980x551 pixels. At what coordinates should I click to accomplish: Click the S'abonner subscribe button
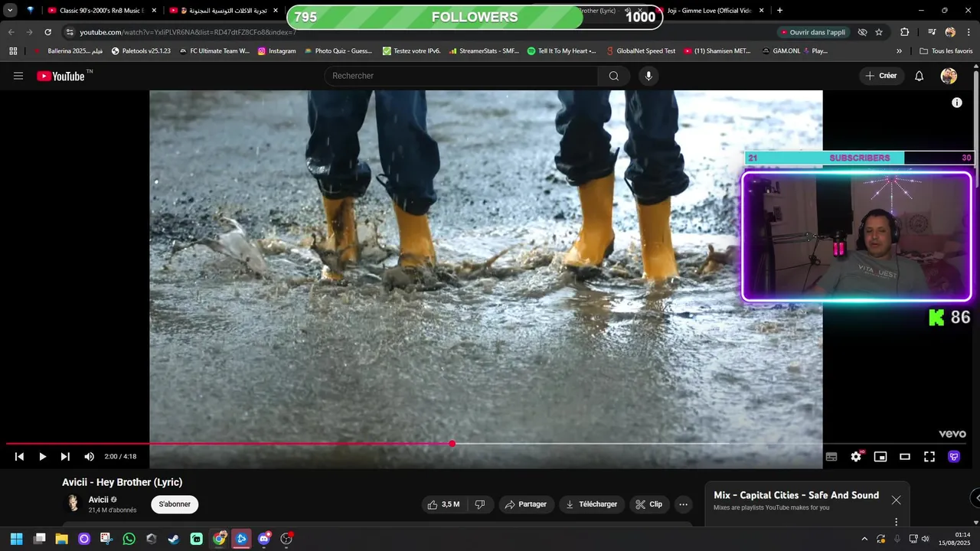click(x=175, y=504)
